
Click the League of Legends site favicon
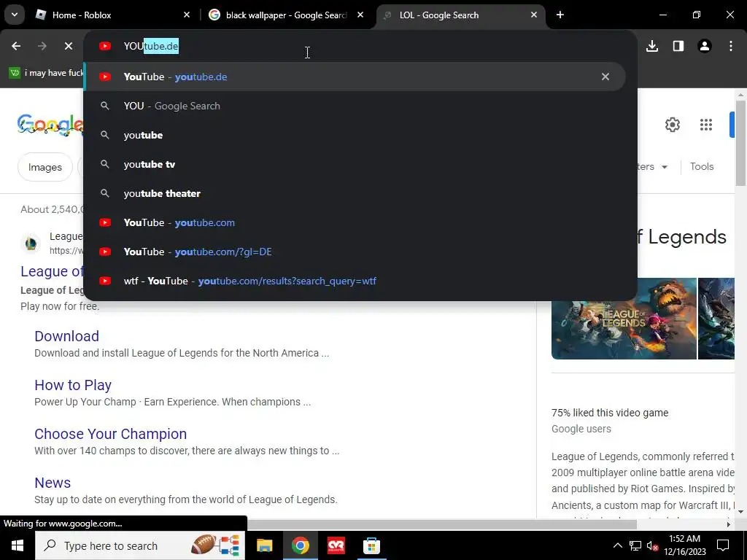[31, 244]
